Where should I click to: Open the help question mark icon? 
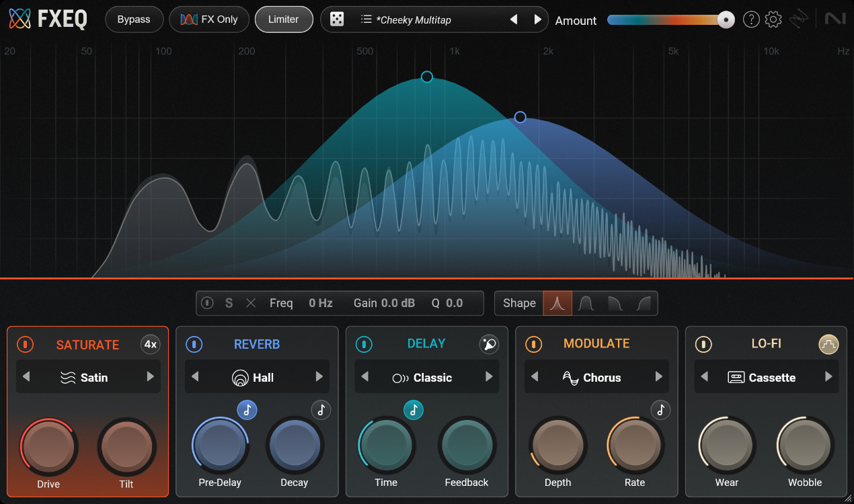[751, 19]
